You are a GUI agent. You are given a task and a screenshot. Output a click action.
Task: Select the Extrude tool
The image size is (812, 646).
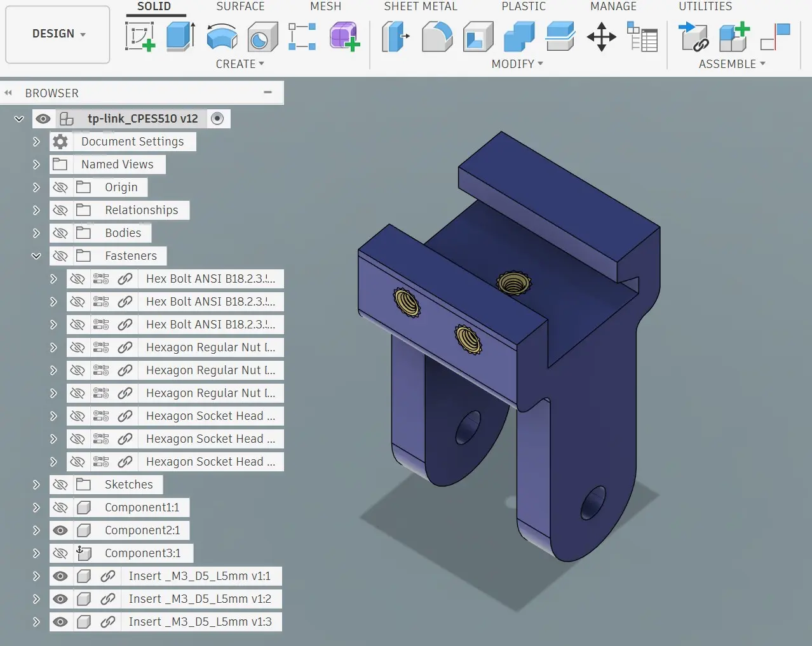click(180, 36)
